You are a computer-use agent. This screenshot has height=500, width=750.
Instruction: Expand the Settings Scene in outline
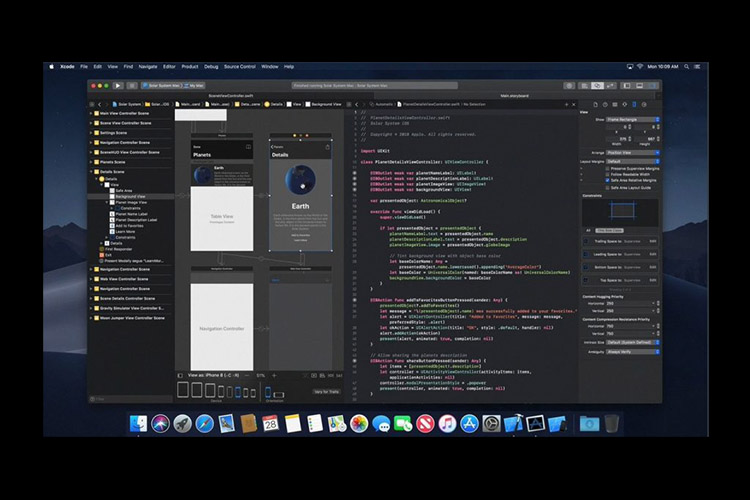coord(91,133)
